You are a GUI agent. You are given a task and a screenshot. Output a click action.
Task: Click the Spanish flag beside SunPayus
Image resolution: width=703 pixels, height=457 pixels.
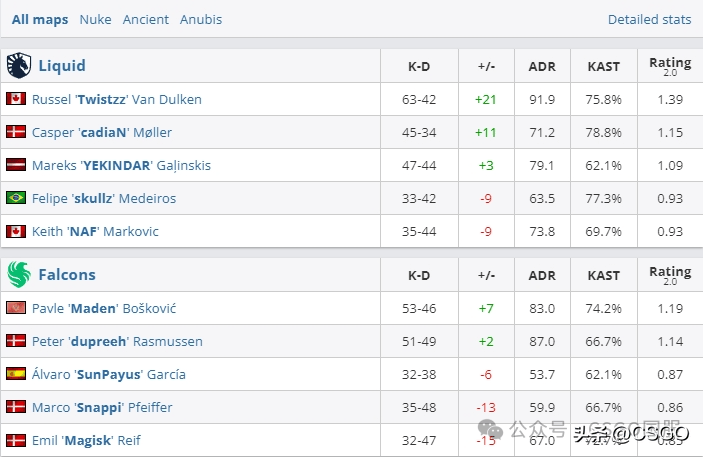point(16,374)
